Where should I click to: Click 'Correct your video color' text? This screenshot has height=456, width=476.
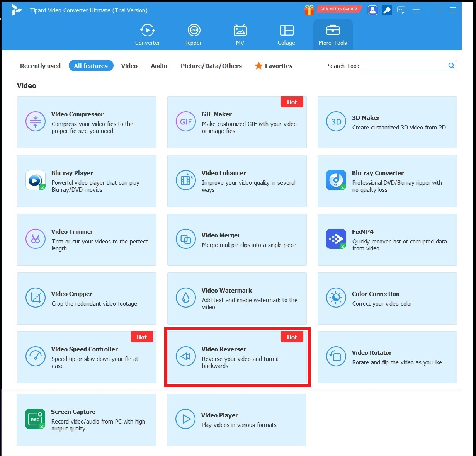click(382, 304)
